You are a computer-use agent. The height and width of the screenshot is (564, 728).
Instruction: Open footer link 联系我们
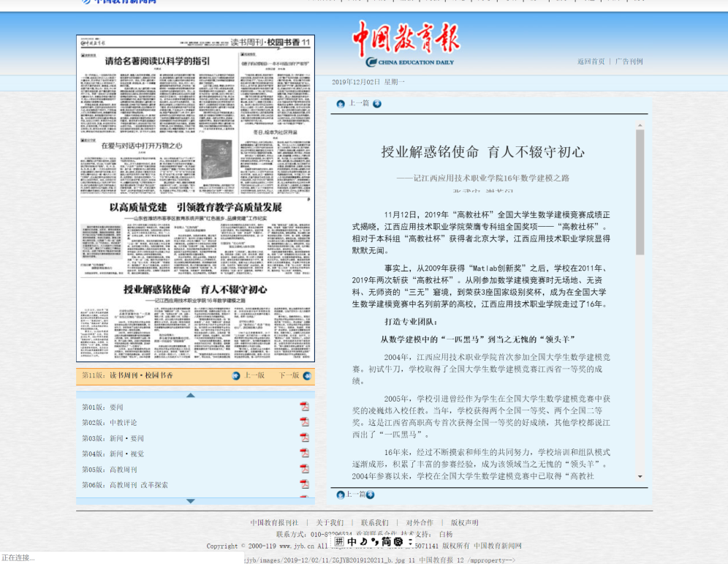(x=375, y=522)
